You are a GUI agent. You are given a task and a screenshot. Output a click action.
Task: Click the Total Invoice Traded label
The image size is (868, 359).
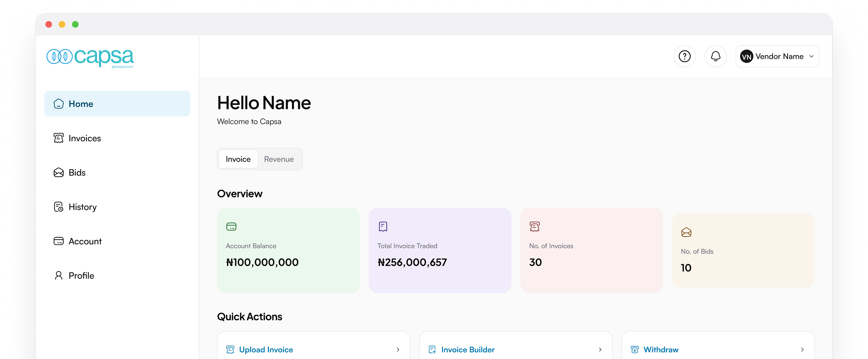[407, 246]
